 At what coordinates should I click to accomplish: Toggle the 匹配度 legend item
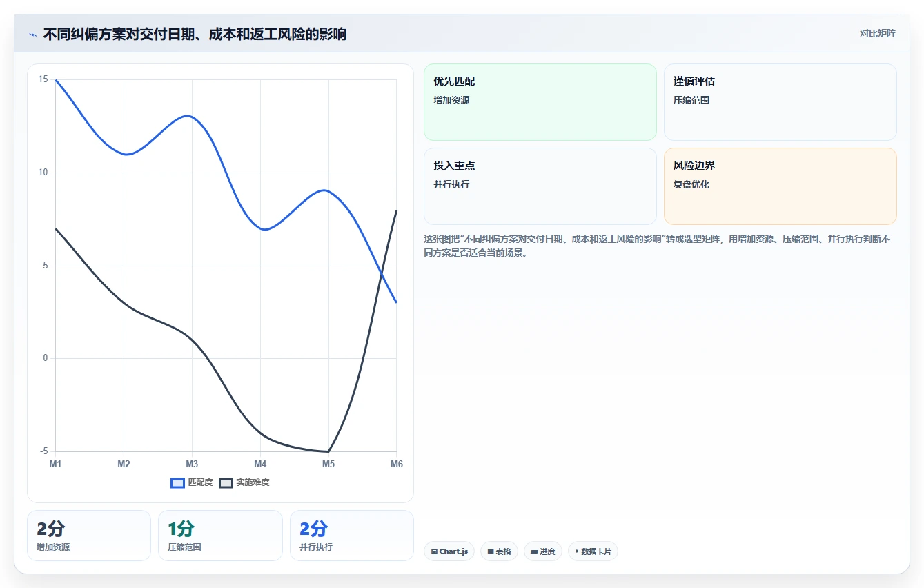(x=192, y=482)
